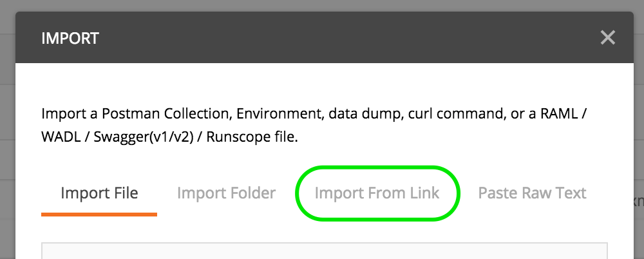Click the word "WADL" in the description
644x259 pixels.
point(59,138)
